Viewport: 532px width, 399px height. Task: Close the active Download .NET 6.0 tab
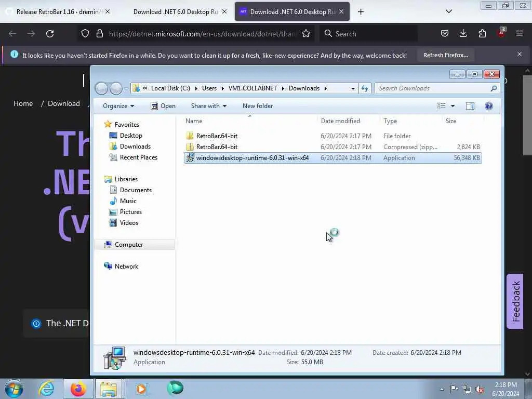341,11
